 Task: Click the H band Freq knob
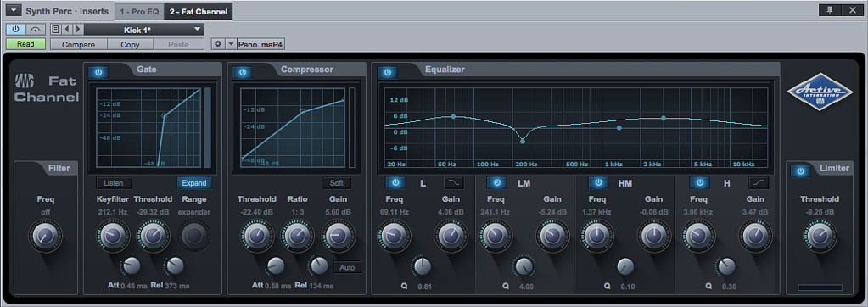pyautogui.click(x=698, y=236)
